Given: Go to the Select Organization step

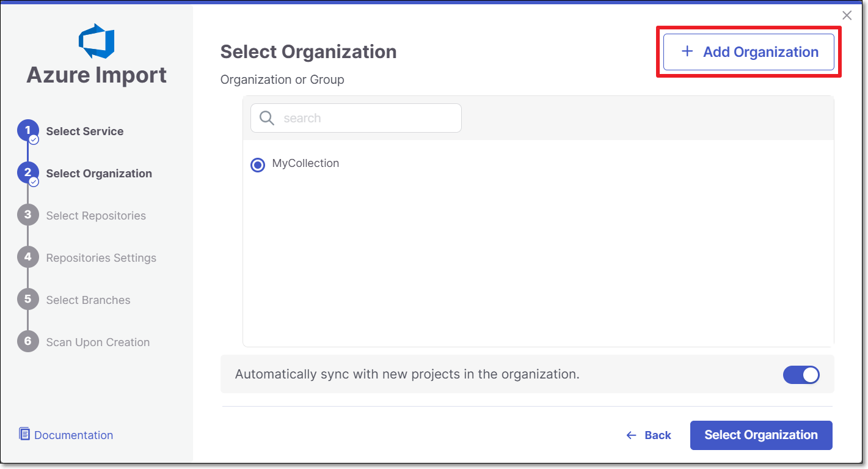Looking at the screenshot, I should tap(99, 174).
